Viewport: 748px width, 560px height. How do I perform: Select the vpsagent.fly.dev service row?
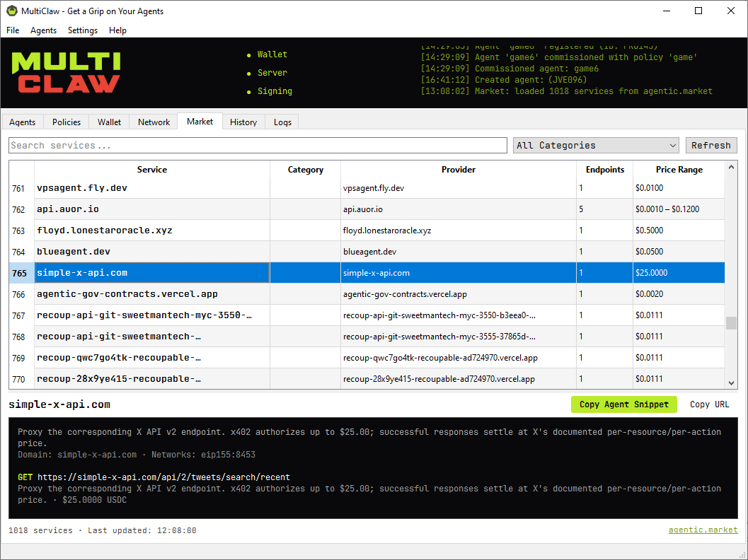click(x=367, y=188)
